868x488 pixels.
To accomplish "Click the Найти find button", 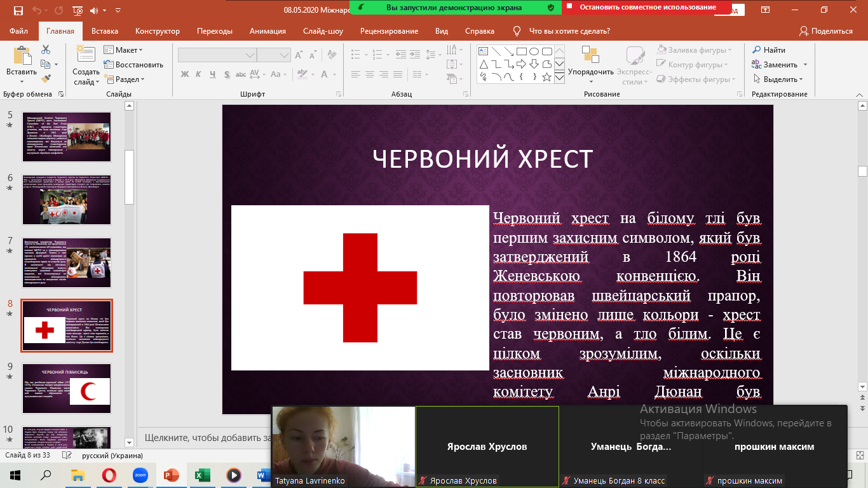I will coord(769,50).
